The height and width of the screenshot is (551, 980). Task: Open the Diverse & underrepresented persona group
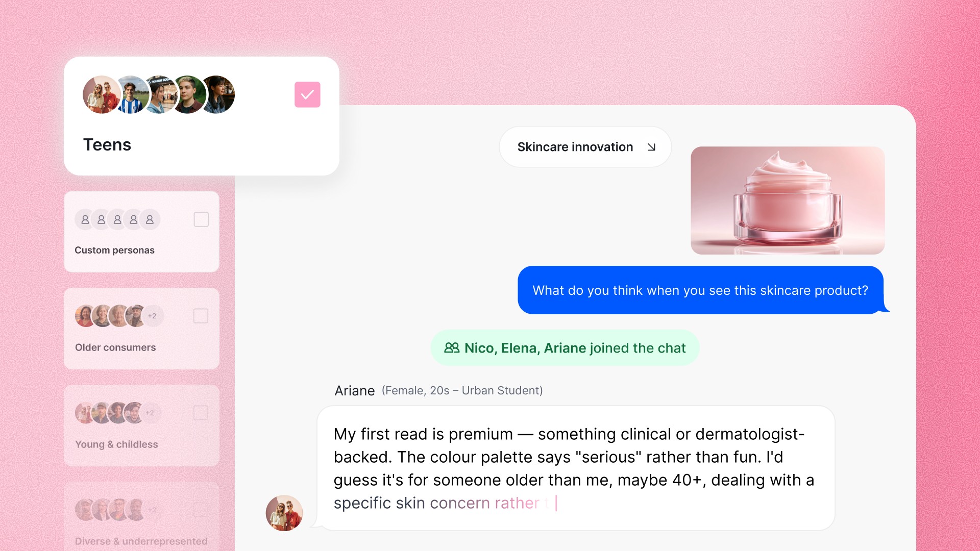(x=141, y=516)
